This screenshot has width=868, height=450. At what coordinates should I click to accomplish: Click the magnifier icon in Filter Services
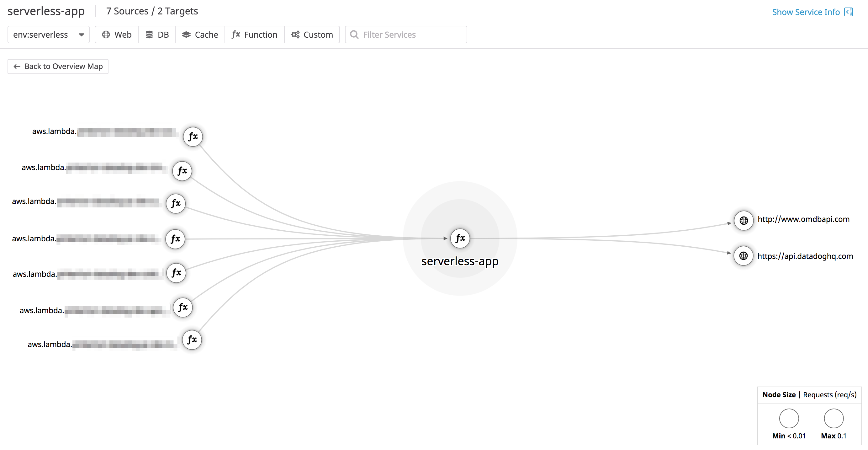(354, 34)
